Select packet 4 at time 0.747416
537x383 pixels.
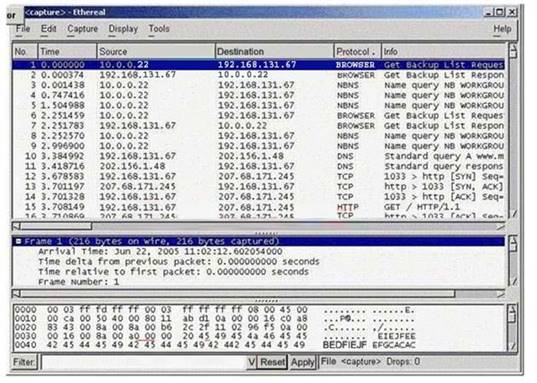tap(259, 95)
